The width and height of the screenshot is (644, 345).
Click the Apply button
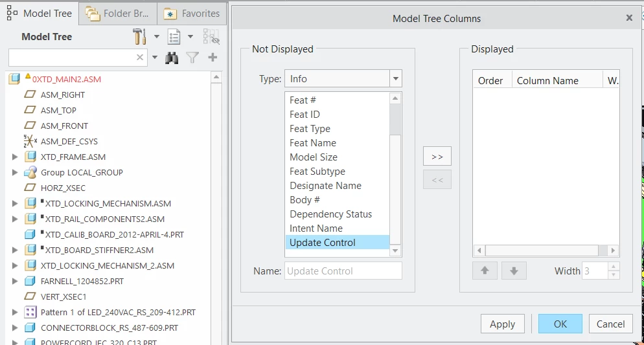click(x=502, y=324)
